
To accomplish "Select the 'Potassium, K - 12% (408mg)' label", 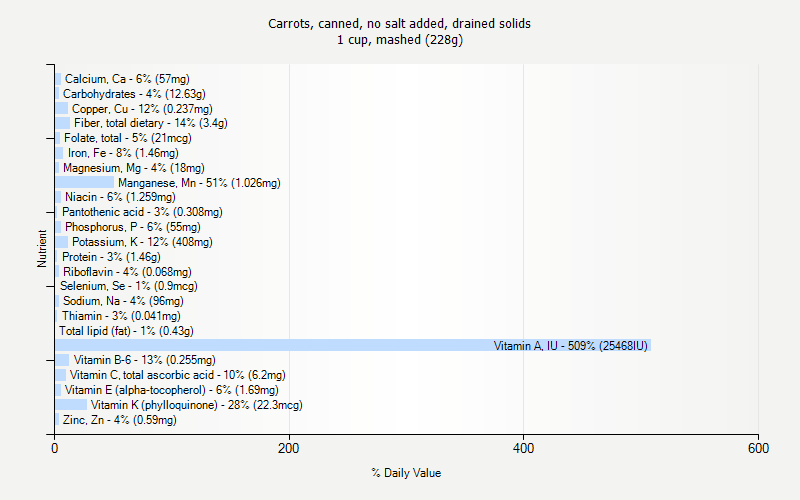I will [x=142, y=242].
